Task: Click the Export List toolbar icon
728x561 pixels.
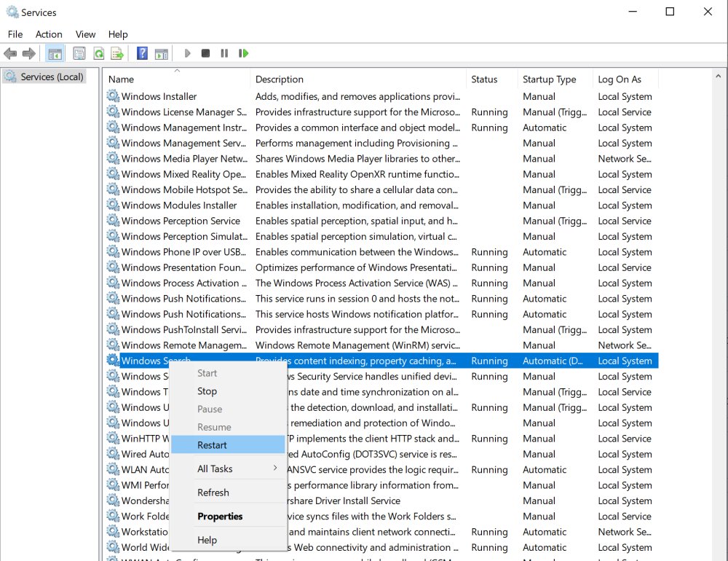Action: click(117, 53)
